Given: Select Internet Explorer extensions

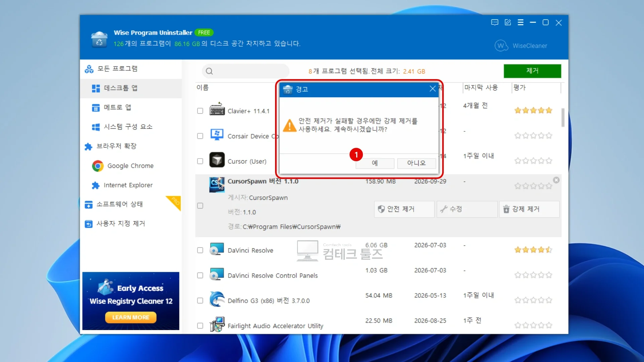Looking at the screenshot, I should coord(131,185).
